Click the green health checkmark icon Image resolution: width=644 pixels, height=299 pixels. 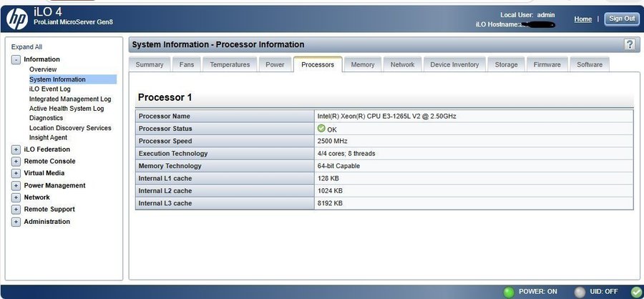pos(636,292)
